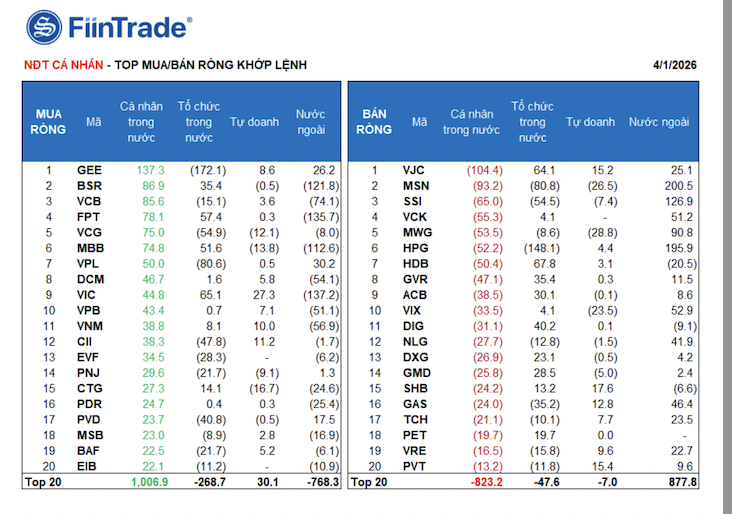Click the BÁN RÒNG column header

tap(374, 122)
